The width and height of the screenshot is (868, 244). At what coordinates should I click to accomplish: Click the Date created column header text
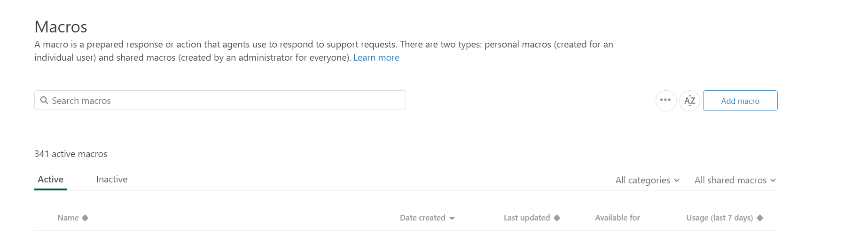[422, 218]
